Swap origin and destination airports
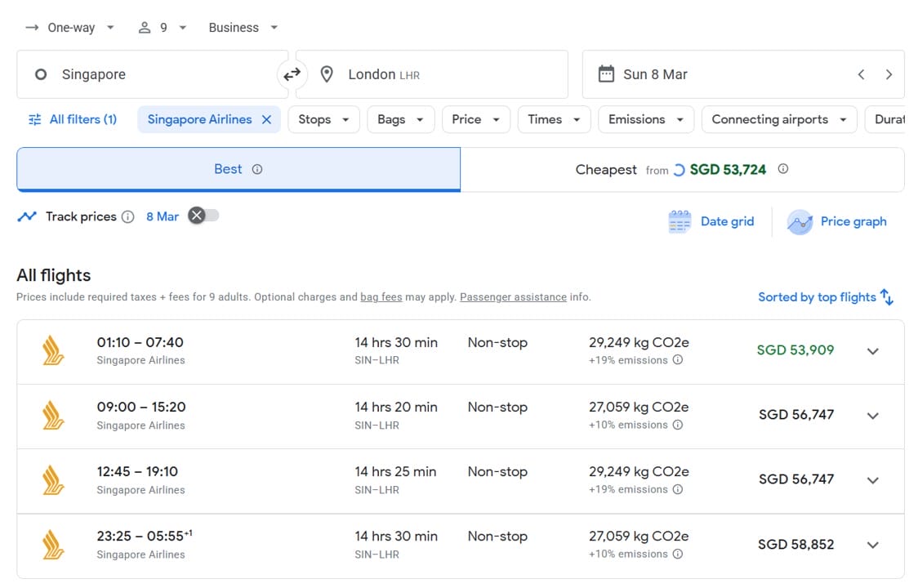918x588 pixels. click(292, 75)
